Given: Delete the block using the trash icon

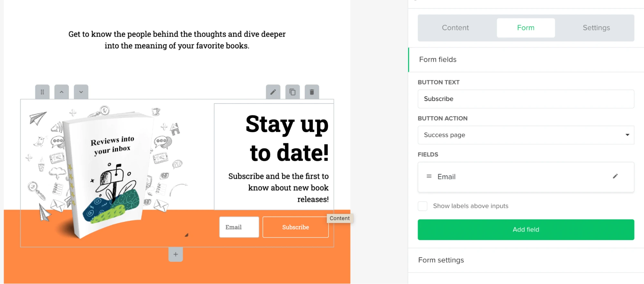Looking at the screenshot, I should [x=312, y=92].
